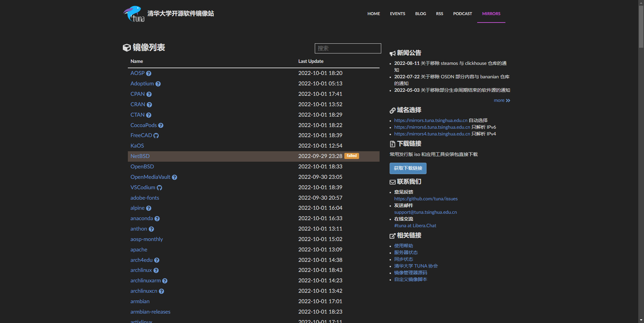Open mirrors.tuna.tsinghua.edu.cn auto-select link
This screenshot has width=644, height=323.
[431, 120]
